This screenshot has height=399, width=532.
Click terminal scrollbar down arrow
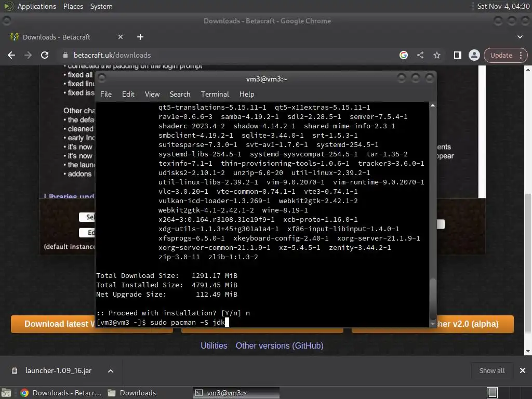click(x=433, y=324)
